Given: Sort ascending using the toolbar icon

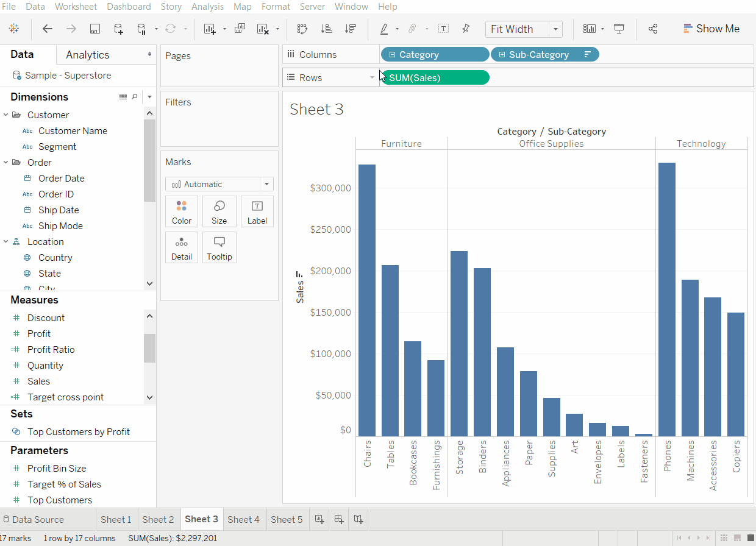Looking at the screenshot, I should (x=326, y=29).
